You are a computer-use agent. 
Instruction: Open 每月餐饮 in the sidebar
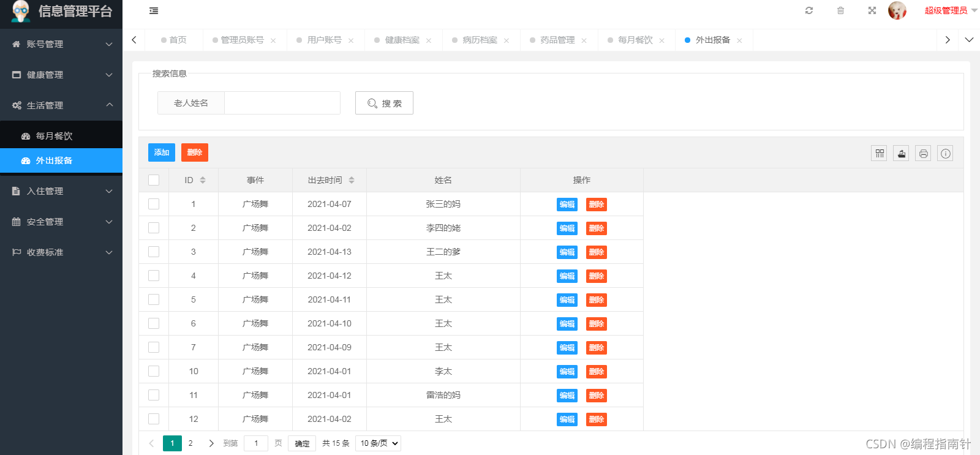point(61,136)
